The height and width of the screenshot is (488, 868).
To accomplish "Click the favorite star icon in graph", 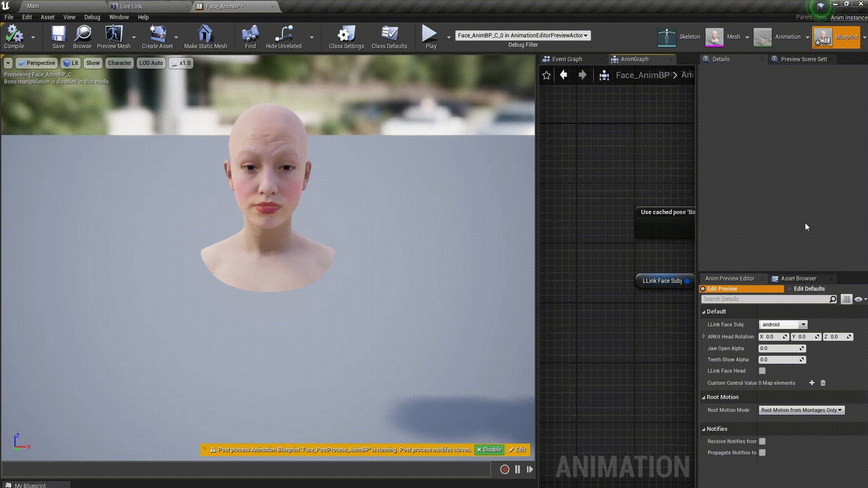I will click(546, 75).
